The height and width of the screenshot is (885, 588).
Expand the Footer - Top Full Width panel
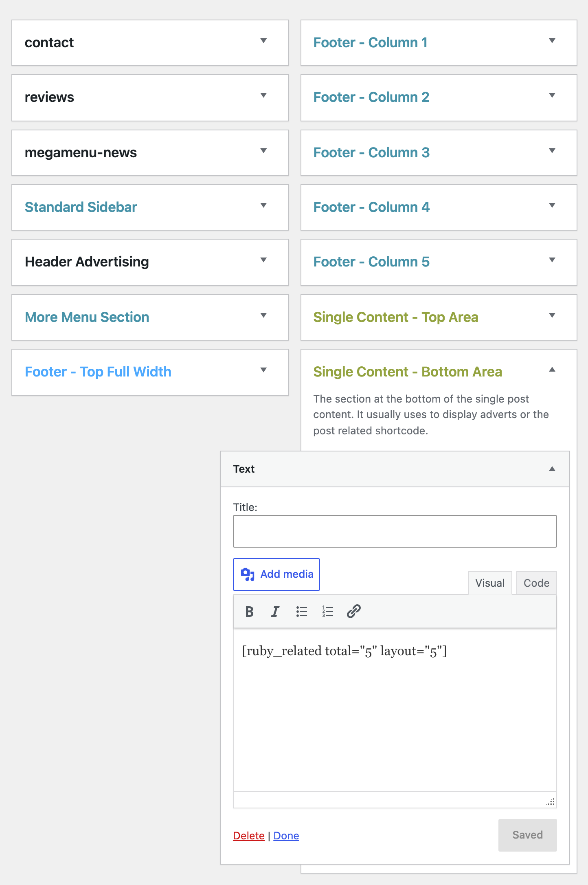263,370
